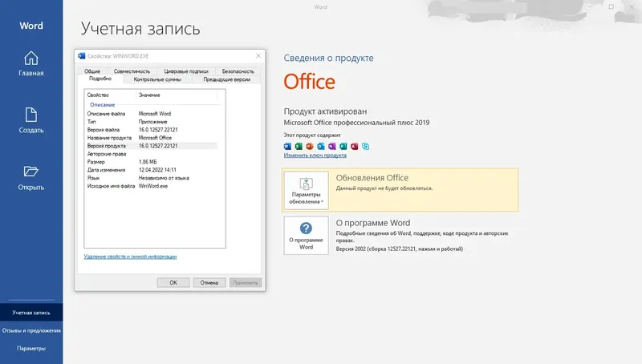Go to the Главная home page
This screenshot has width=642, height=364.
pyautogui.click(x=31, y=64)
